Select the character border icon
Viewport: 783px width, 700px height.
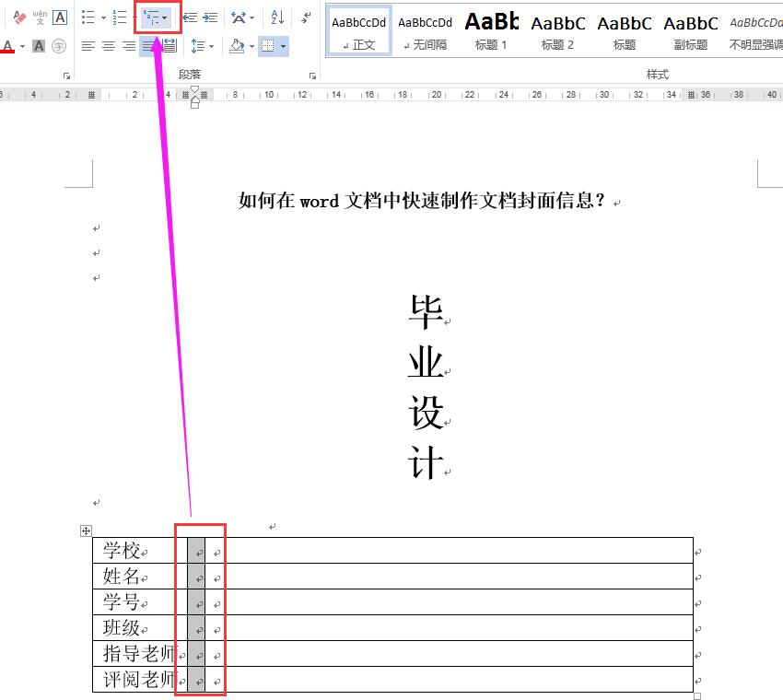coord(59,16)
